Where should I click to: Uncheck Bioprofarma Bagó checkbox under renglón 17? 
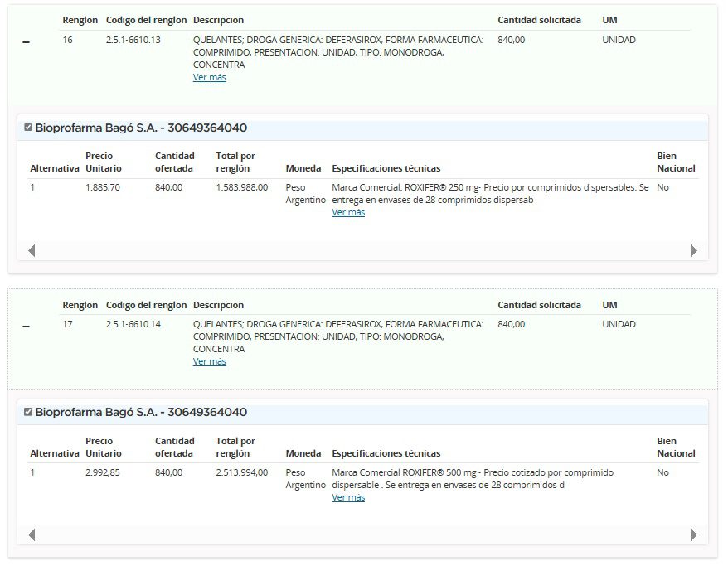(x=28, y=412)
